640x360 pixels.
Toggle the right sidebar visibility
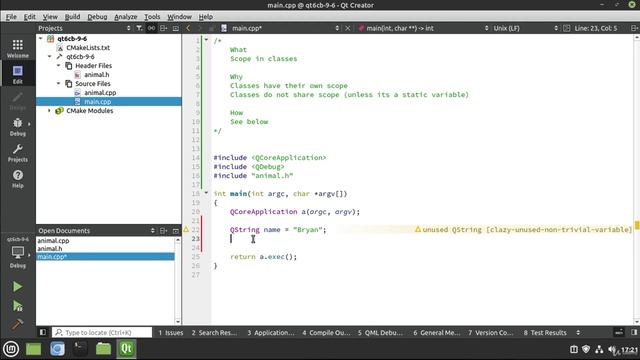pos(634,332)
